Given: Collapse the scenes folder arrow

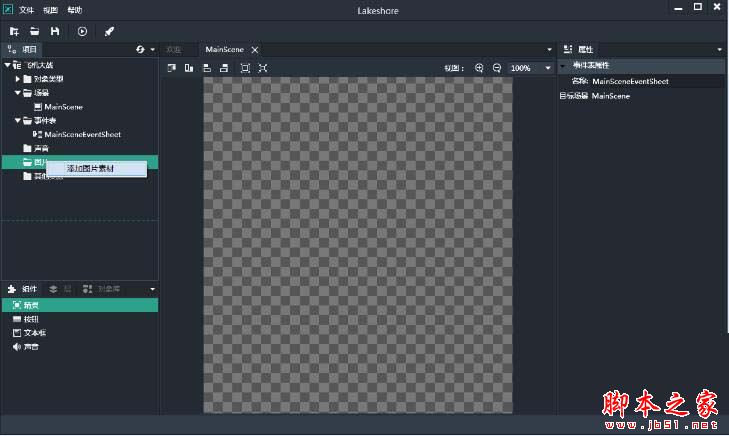Looking at the screenshot, I should pyautogui.click(x=18, y=93).
